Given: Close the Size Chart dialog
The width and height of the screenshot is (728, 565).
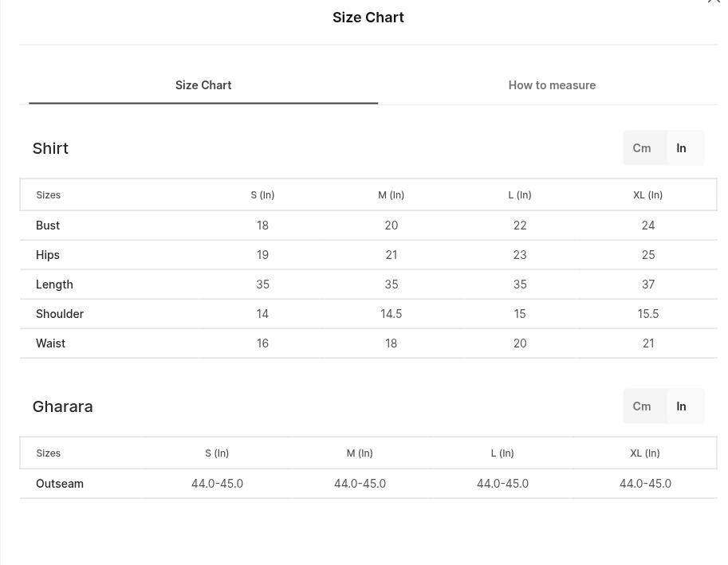Looking at the screenshot, I should pos(714,1).
